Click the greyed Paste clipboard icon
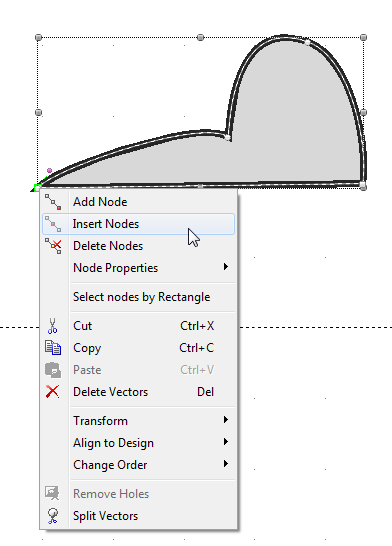Screen dimensions: 392x546 coord(53,370)
